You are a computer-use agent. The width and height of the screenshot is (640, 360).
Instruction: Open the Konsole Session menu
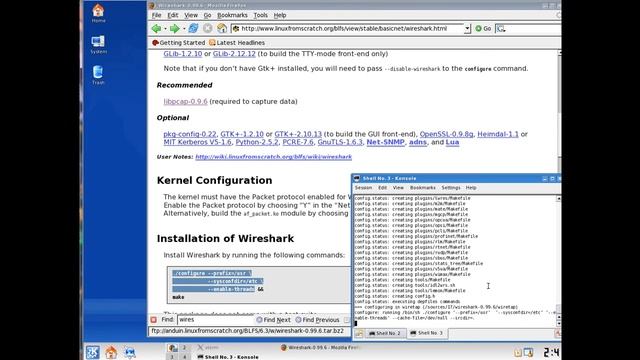363,188
